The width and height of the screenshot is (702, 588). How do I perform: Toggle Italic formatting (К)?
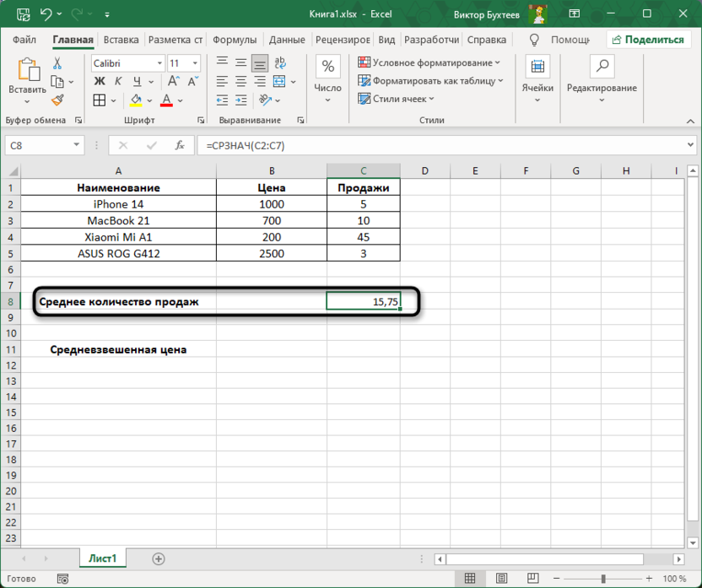[119, 82]
